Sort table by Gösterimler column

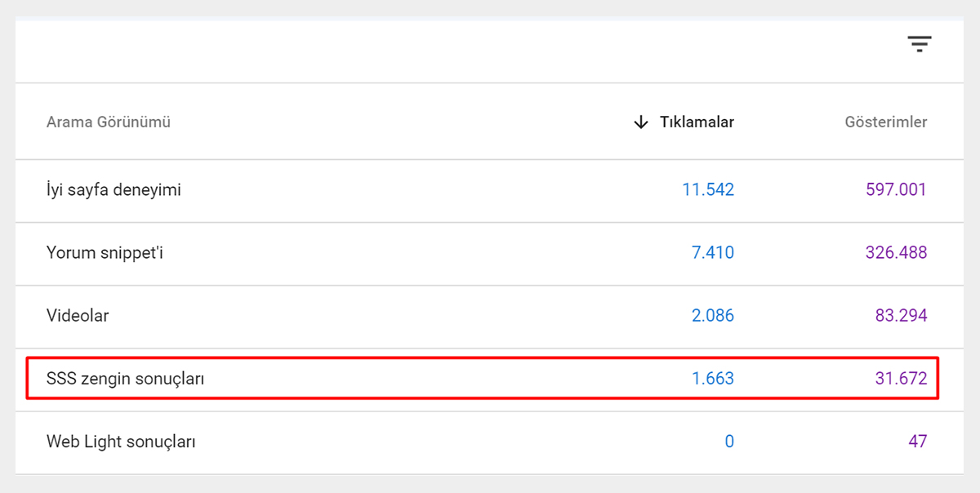click(x=885, y=122)
